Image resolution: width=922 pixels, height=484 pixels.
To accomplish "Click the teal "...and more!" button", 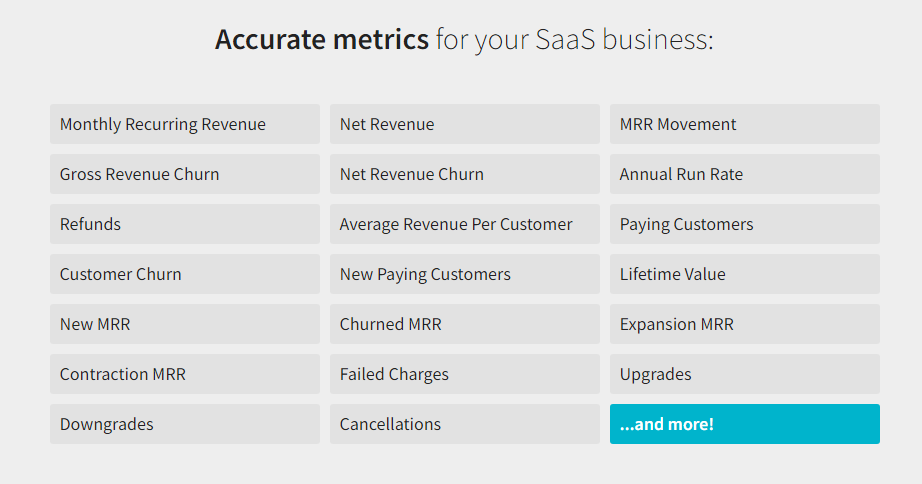I will tap(745, 424).
